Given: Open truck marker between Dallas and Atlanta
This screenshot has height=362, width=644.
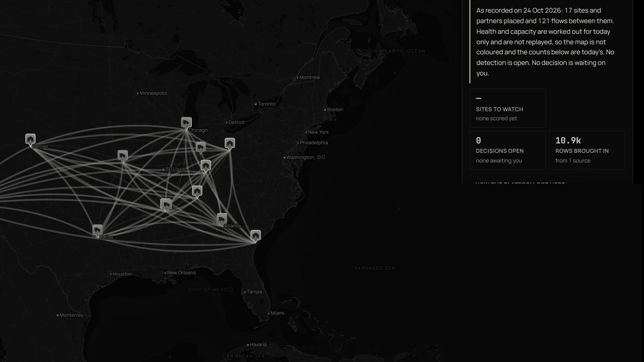Looking at the screenshot, I should 166,204.
